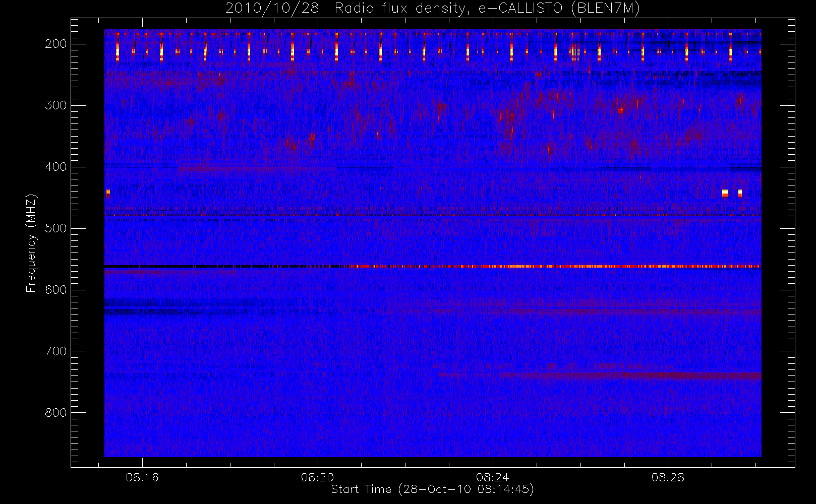
Task: Click the thin red interference line near 480 MHz
Action: pos(433,215)
